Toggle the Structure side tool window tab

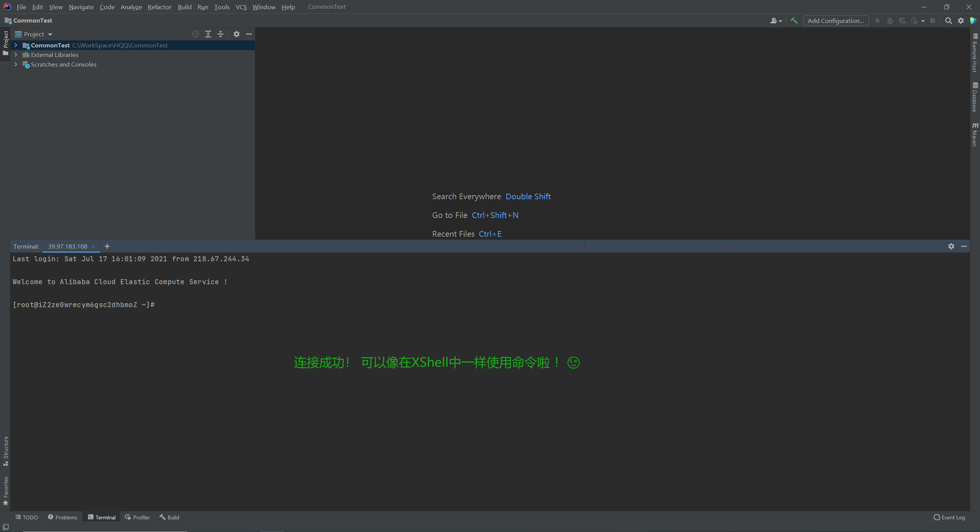5,451
